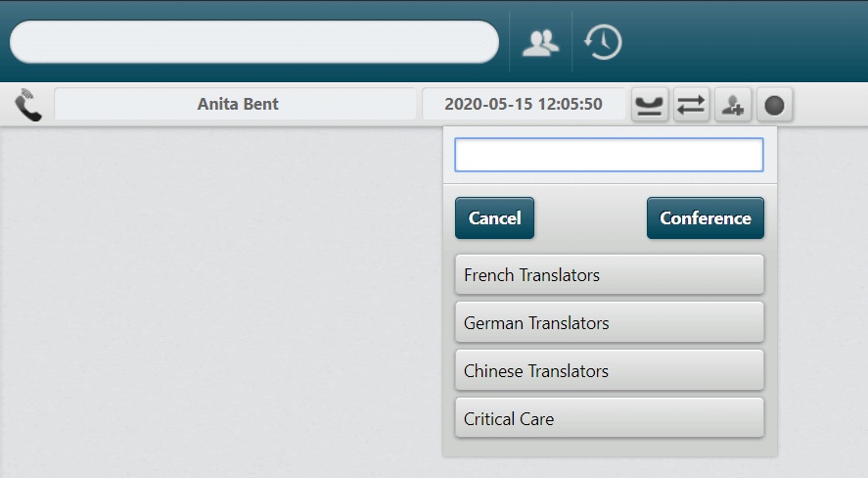868x478 pixels.
Task: Click the word Care in last entry
Action: coord(536,419)
